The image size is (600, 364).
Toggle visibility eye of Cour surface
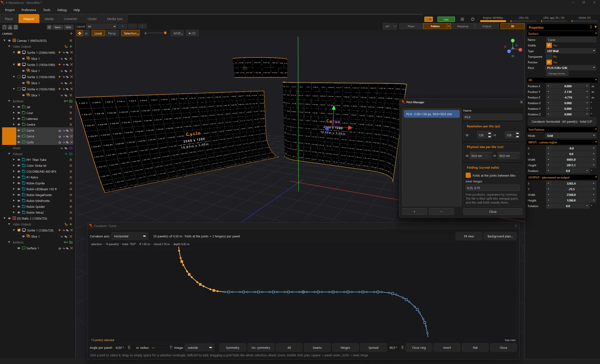click(19, 113)
